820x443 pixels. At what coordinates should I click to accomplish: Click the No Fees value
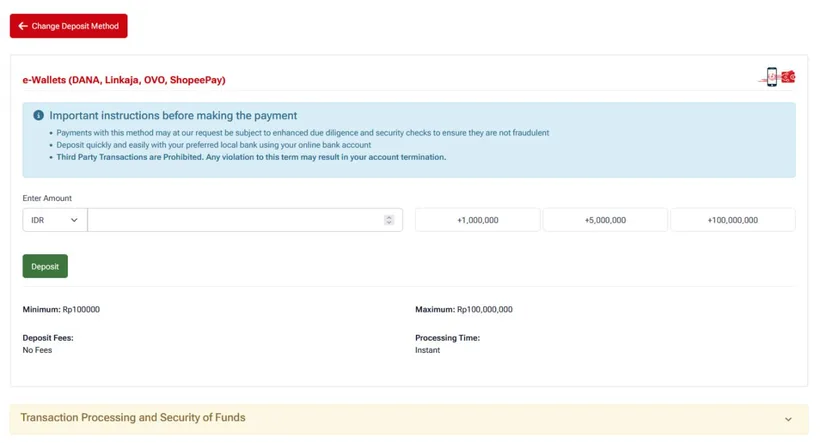pyautogui.click(x=37, y=350)
